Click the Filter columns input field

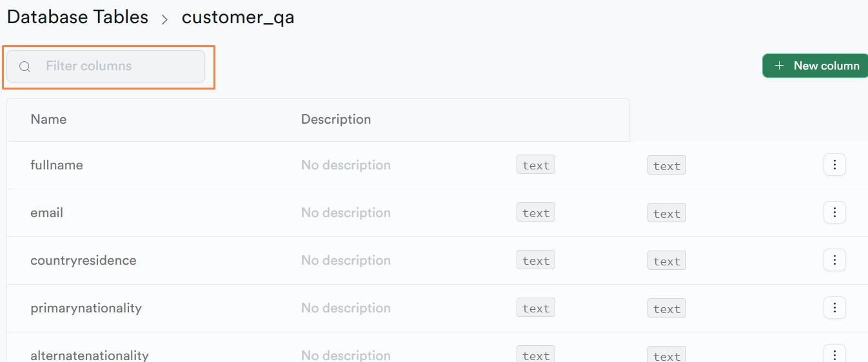(106, 66)
